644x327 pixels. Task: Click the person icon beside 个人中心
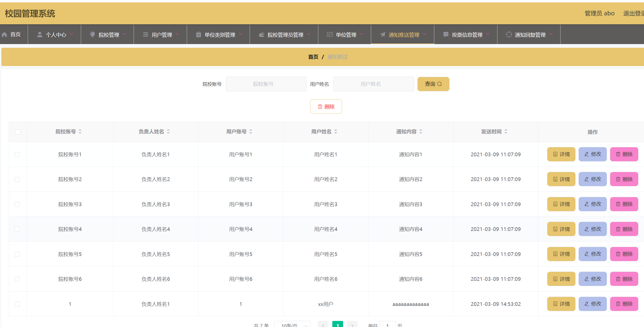40,35
